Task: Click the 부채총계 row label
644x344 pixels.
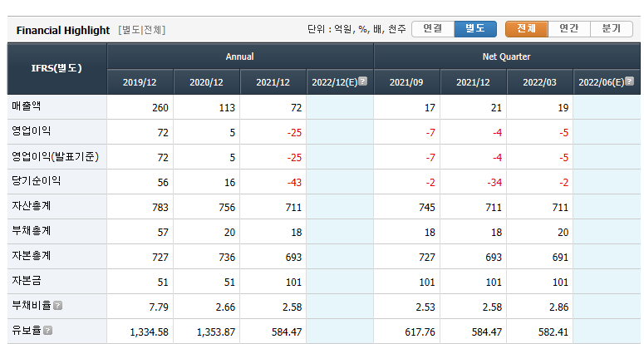Action: pyautogui.click(x=32, y=231)
